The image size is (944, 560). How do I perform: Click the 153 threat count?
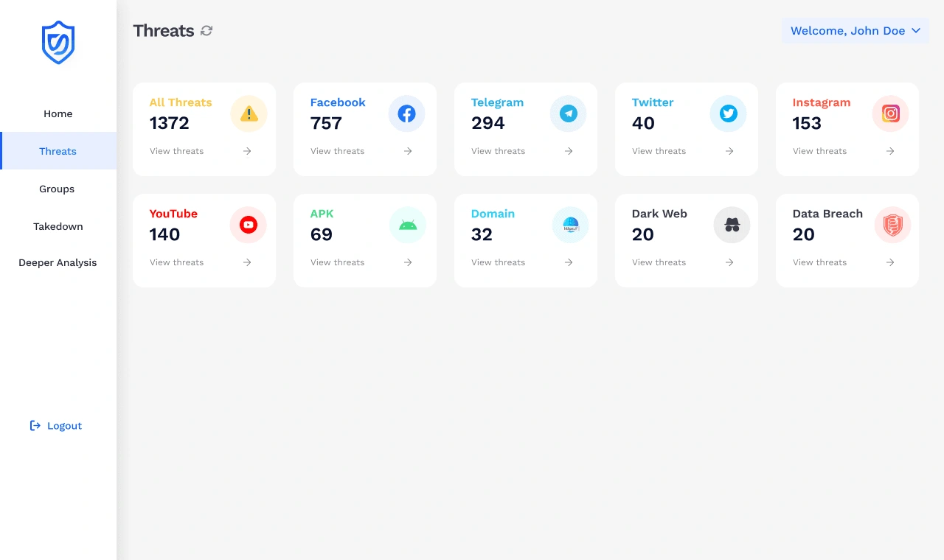coord(807,123)
